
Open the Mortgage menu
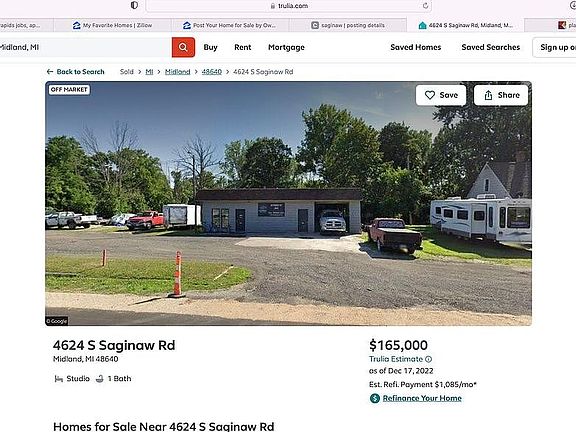[286, 47]
